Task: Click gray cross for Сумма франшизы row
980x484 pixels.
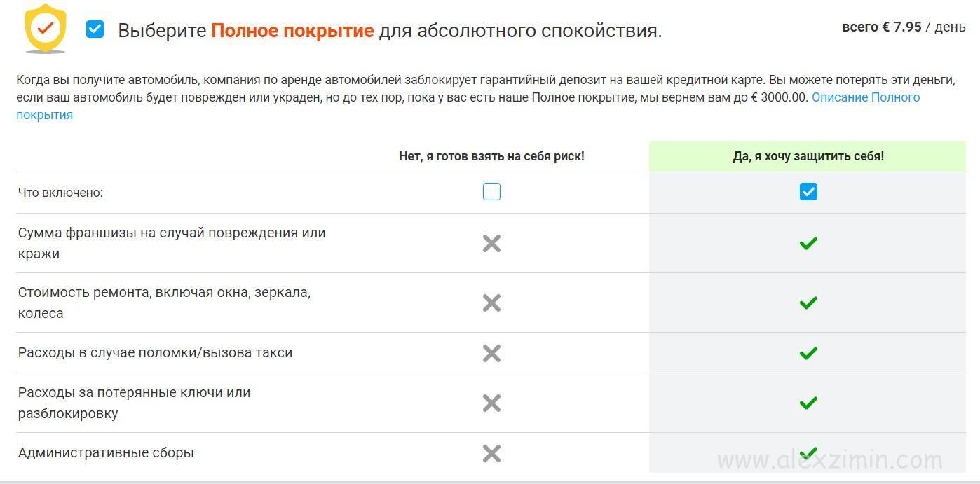Action: pyautogui.click(x=491, y=243)
